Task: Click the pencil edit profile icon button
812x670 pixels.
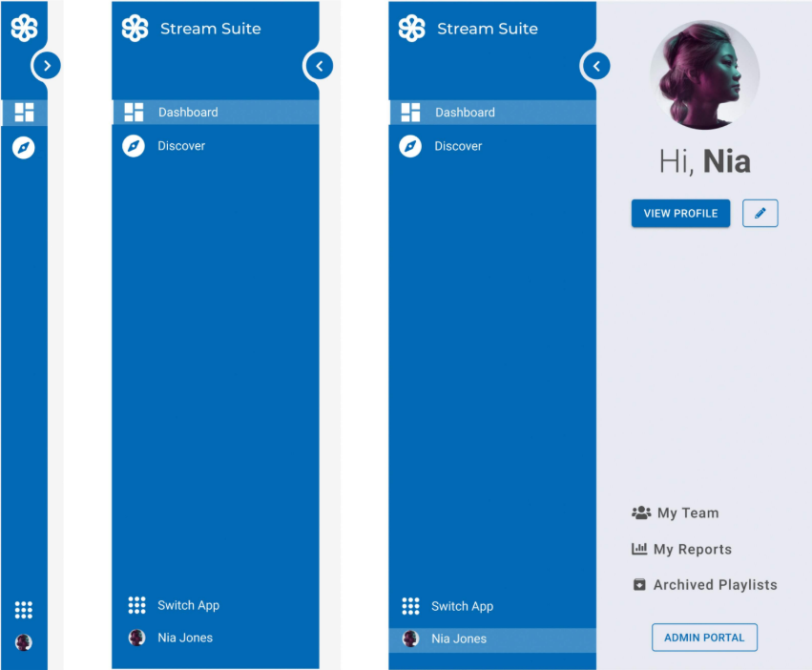Action: [x=760, y=213]
